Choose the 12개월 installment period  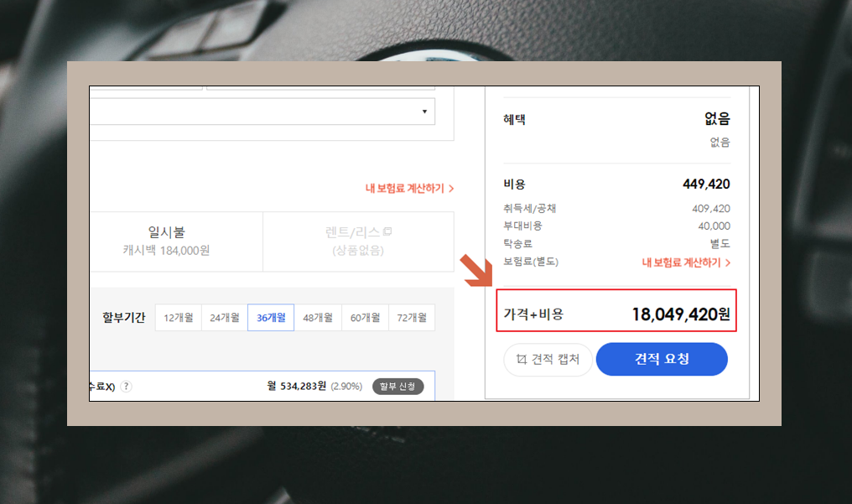(179, 318)
